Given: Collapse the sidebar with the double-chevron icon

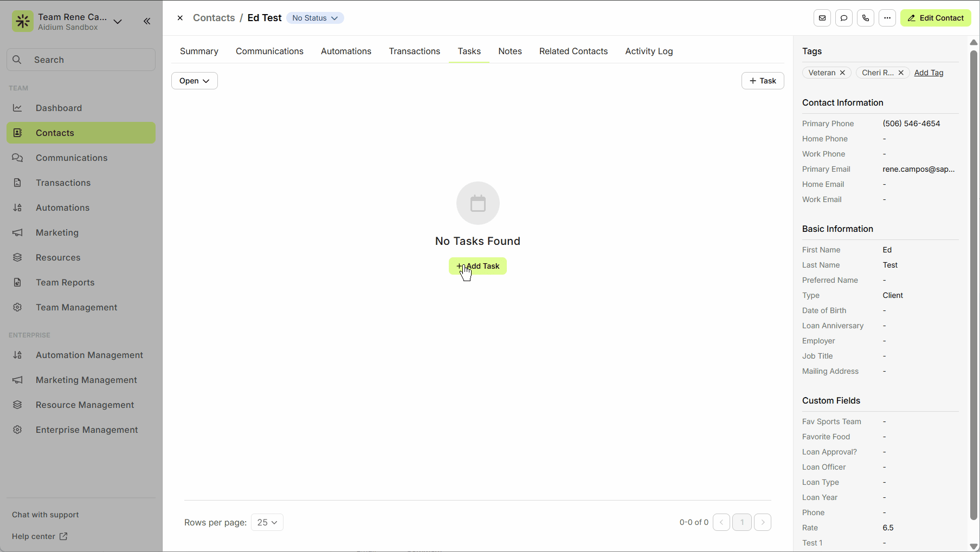Looking at the screenshot, I should click(x=146, y=21).
